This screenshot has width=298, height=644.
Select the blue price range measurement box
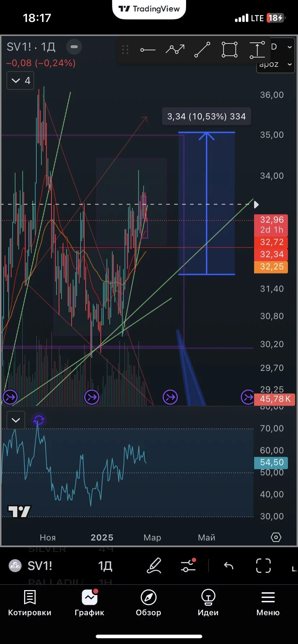coord(207,203)
